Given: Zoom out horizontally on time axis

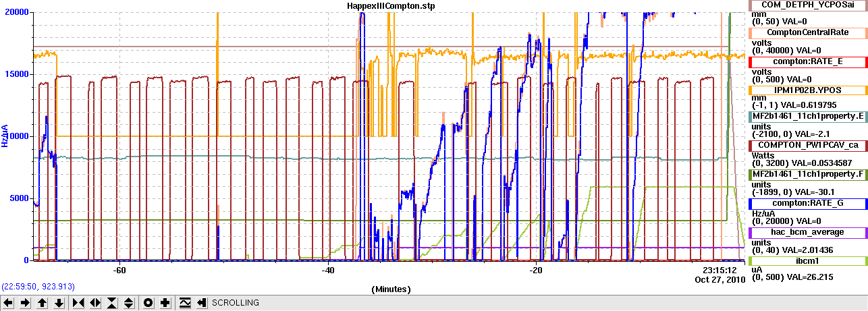Looking at the screenshot, I should pos(94,303).
